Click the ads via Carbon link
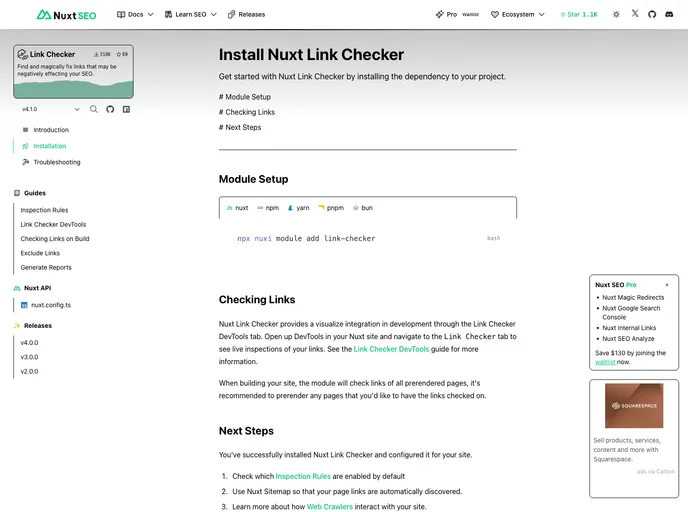The width and height of the screenshot is (688, 512). (x=656, y=472)
